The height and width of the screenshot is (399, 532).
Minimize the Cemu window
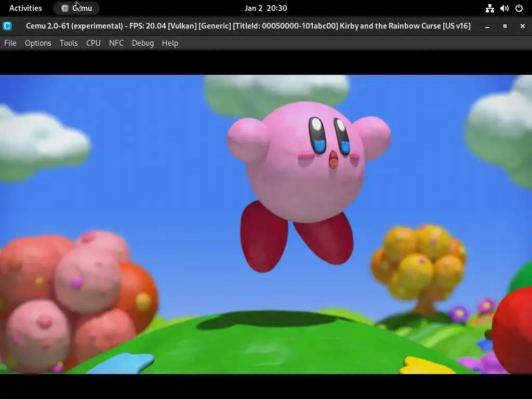tap(487, 26)
